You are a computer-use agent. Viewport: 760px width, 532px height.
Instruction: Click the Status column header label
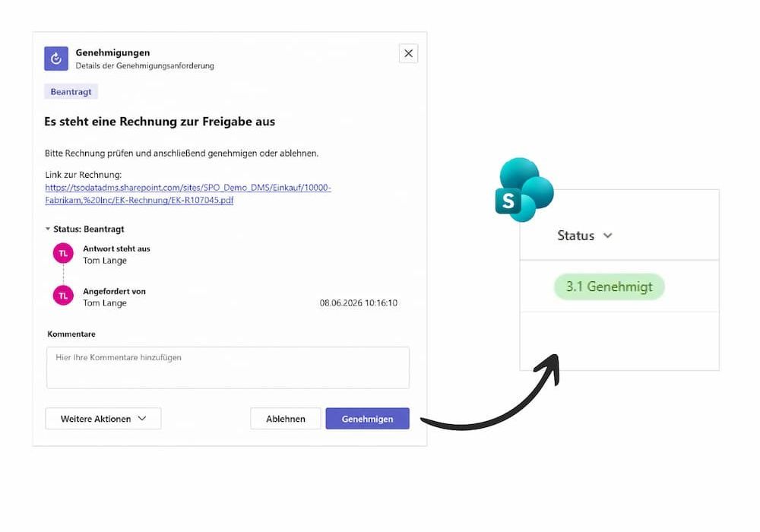575,236
